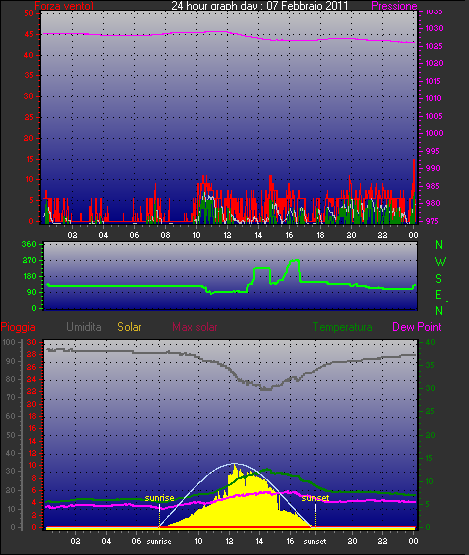Click the 24 hour graph day title
This screenshot has width=469, height=555.
pos(260,6)
